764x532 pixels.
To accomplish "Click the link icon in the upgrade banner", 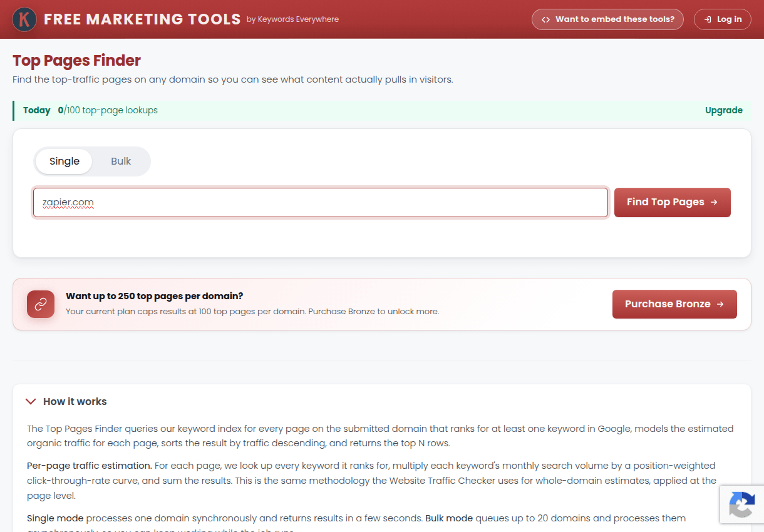I will click(x=41, y=304).
